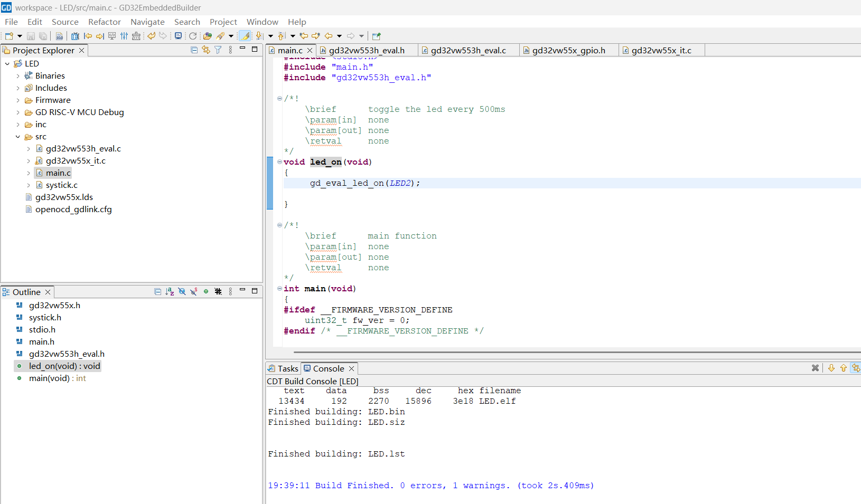
Task: Toggle Link with Editor in Project Explorer
Action: point(206,50)
